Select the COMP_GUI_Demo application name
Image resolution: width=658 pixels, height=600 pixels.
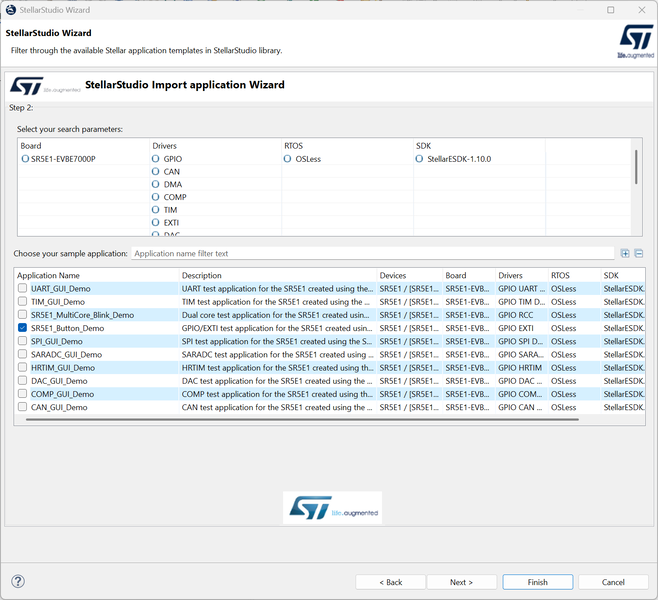tap(62, 394)
